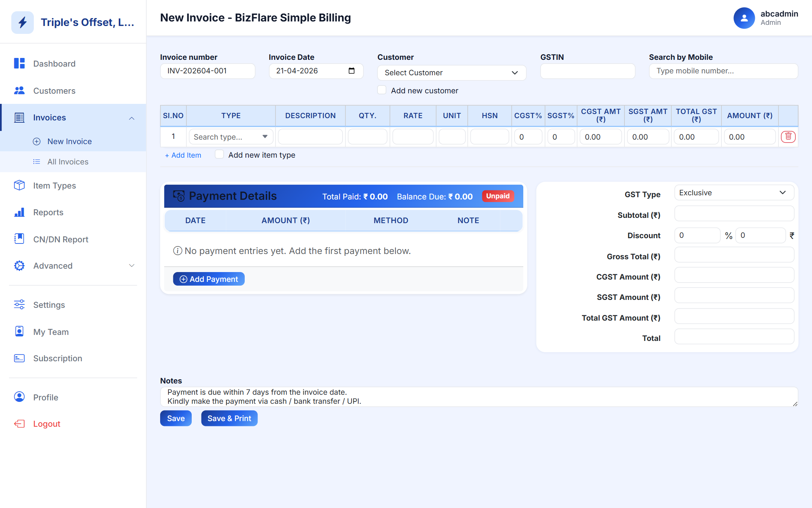
Task: Click the Subtotal field
Action: coord(734,214)
